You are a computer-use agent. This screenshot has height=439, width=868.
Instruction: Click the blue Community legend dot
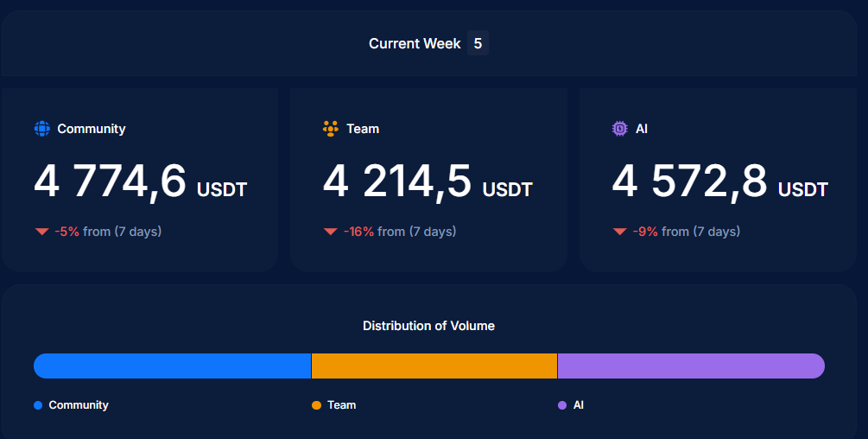coord(38,405)
